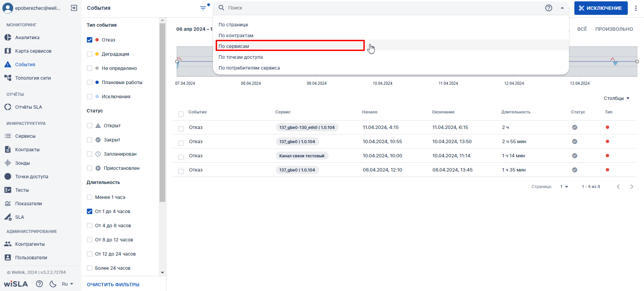Sort the table by Начало column
Screen dimensions: 644x291
(369, 112)
